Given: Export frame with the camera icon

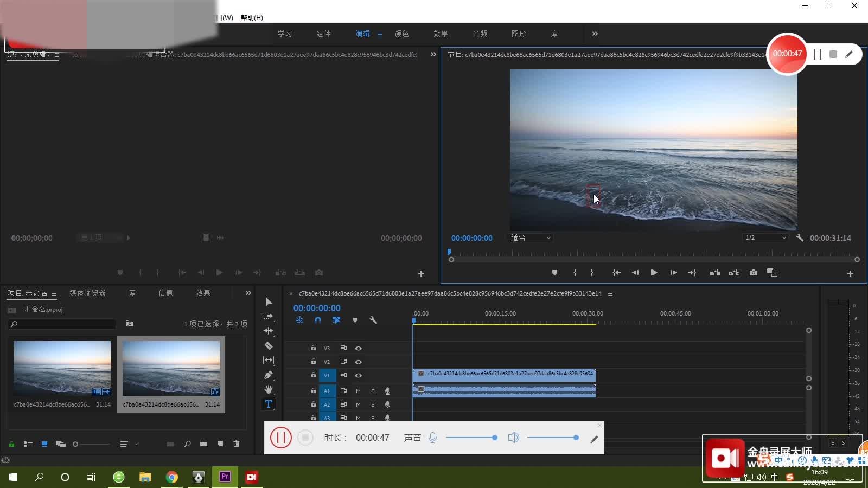Looking at the screenshot, I should point(754,273).
